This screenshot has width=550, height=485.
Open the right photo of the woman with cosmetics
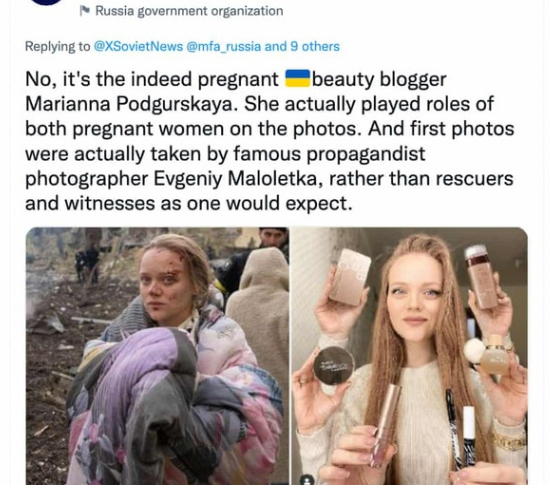(410, 356)
